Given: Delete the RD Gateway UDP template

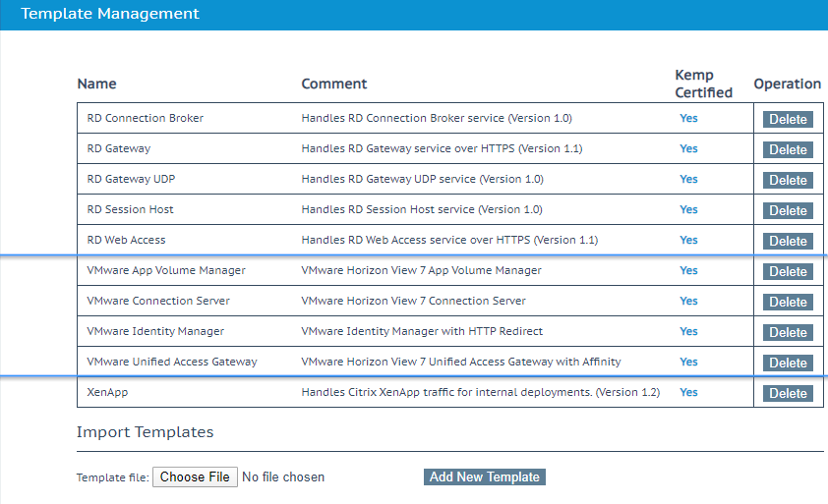Looking at the screenshot, I should point(788,181).
